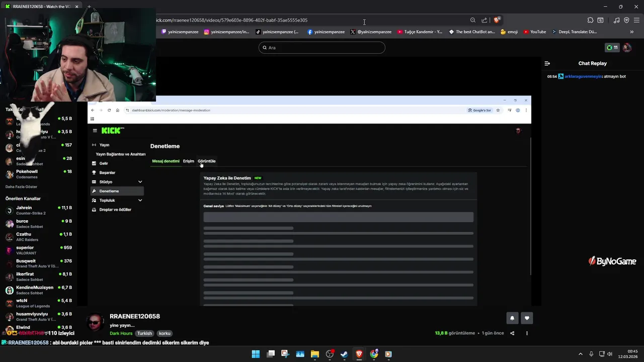Open Busqweit recommended channel

[x=39, y=263]
